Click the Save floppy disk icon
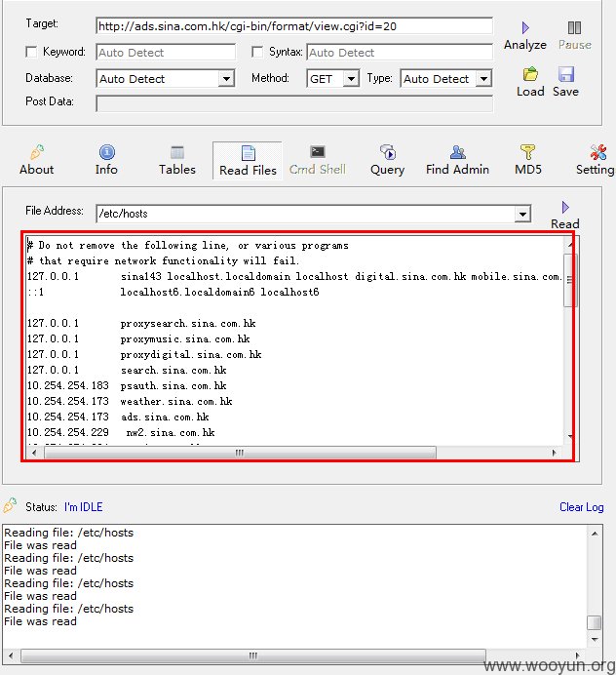The image size is (616, 675). pos(566,74)
